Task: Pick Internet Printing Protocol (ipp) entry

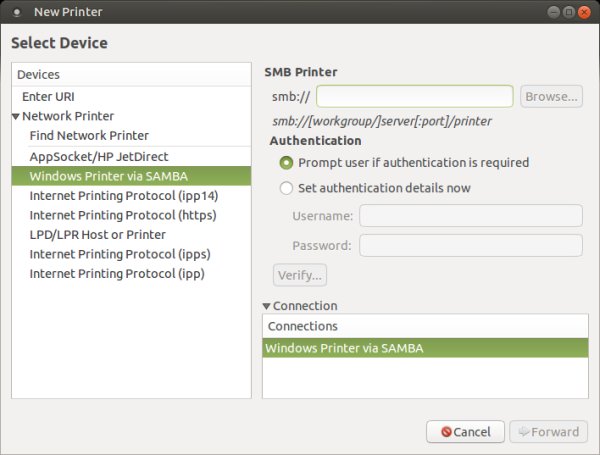Action: [131, 274]
